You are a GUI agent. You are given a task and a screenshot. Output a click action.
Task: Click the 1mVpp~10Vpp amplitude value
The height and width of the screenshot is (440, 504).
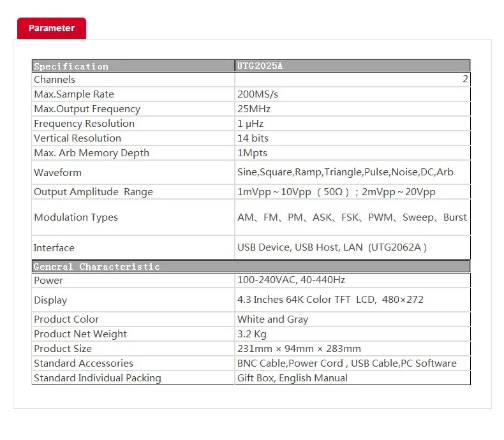coord(336,192)
